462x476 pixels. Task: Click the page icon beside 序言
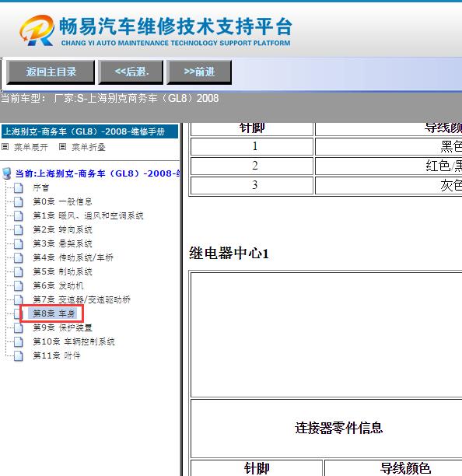pyautogui.click(x=19, y=188)
